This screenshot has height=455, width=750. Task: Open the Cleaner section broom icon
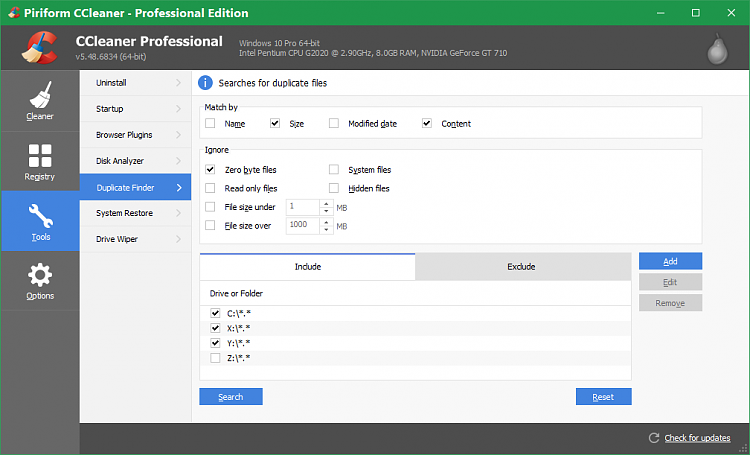[x=40, y=94]
